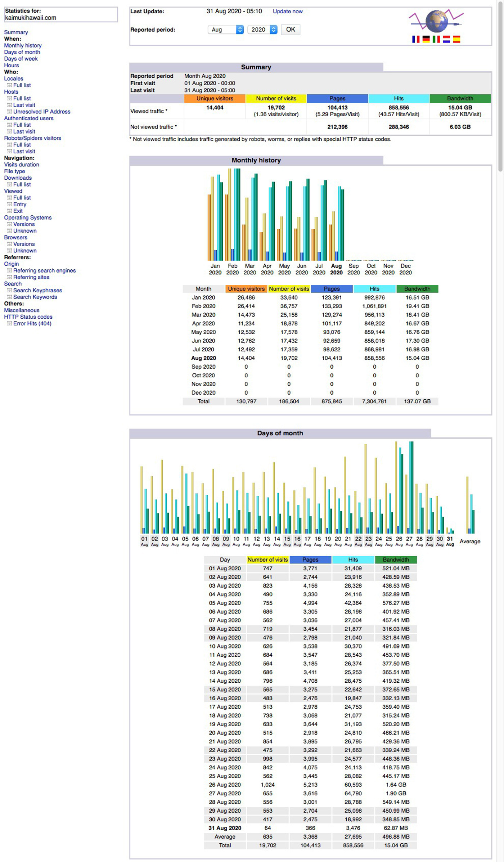The image size is (504, 862).
Task: Click the icon beside Error Hits (404)
Action: click(9, 324)
